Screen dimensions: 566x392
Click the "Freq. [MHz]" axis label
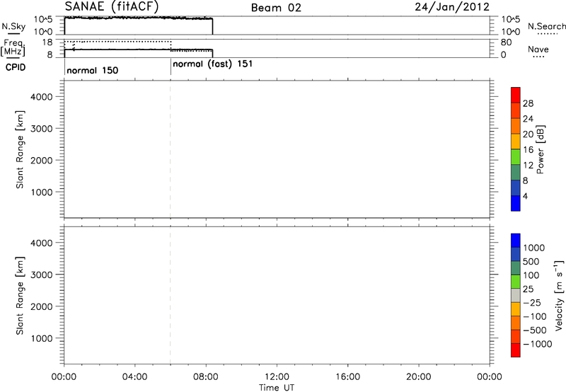(x=13, y=47)
